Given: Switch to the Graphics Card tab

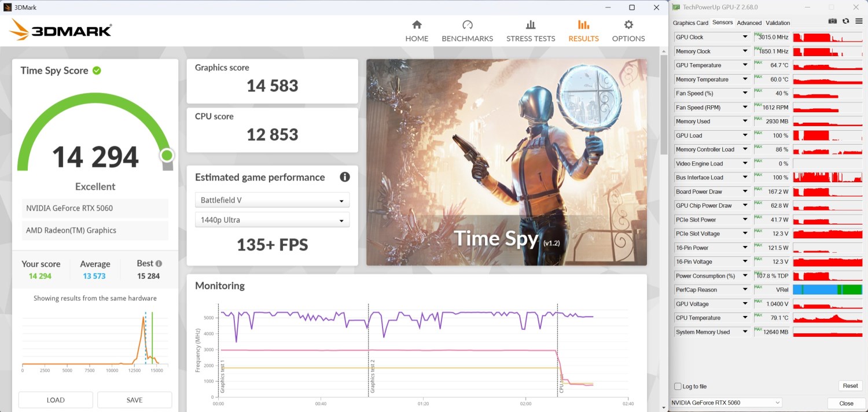Looking at the screenshot, I should pos(690,23).
